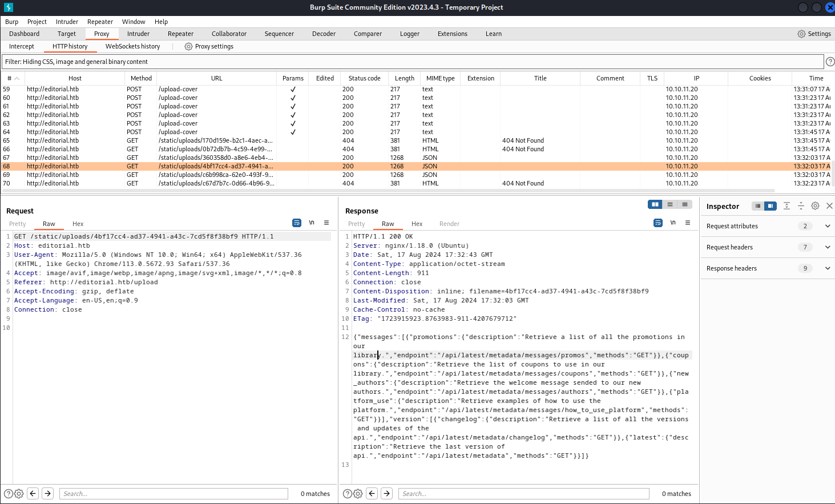Open Request panel hamburger menu
Viewport: 835px width, 504px height.
coord(326,223)
